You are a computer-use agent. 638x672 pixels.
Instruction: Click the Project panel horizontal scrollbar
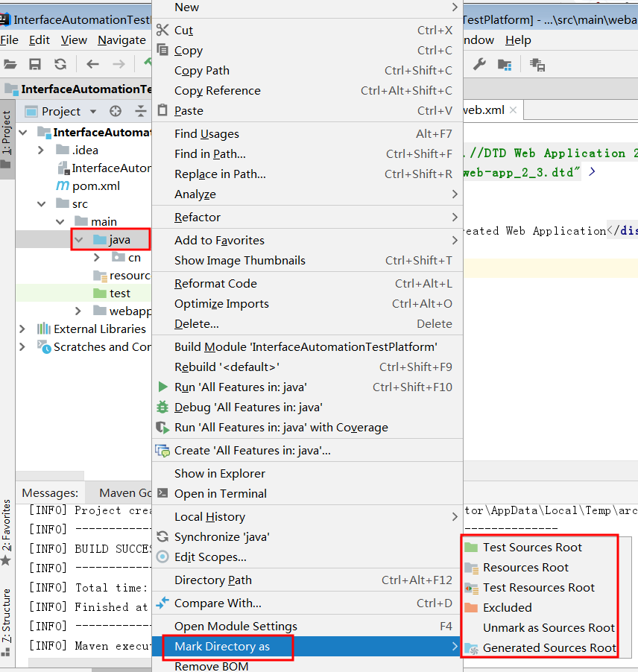pyautogui.click(x=50, y=475)
